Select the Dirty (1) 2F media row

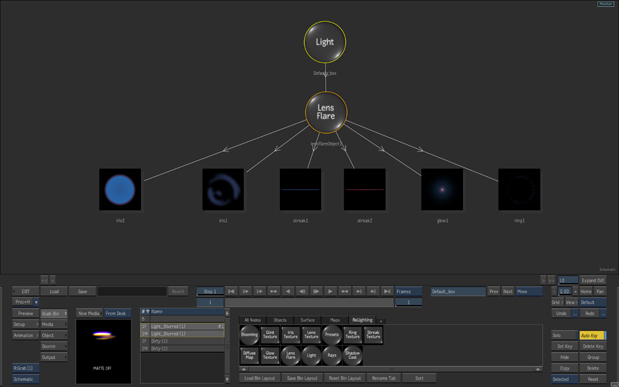click(182, 341)
